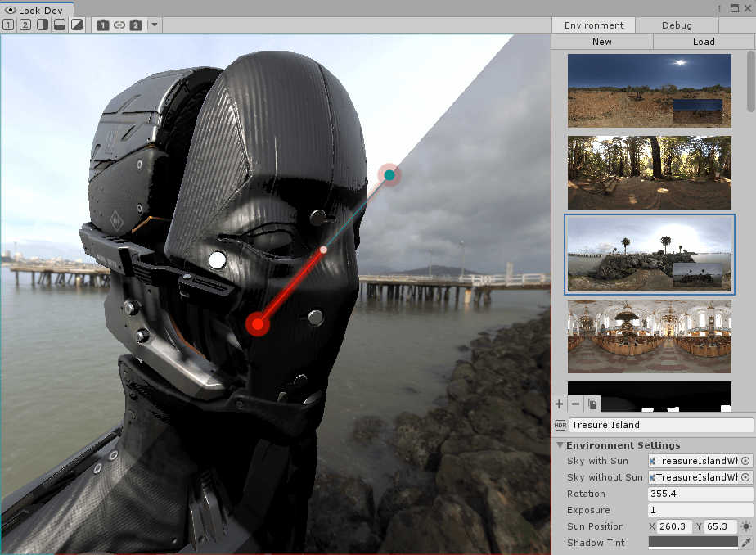Click the New environment button

pos(601,41)
